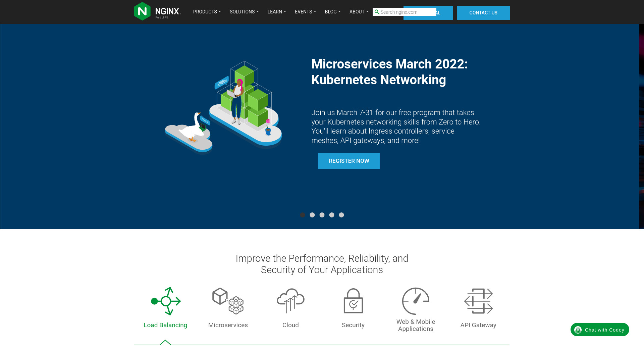Select the Web & Mobile Applications gauge icon

click(416, 301)
